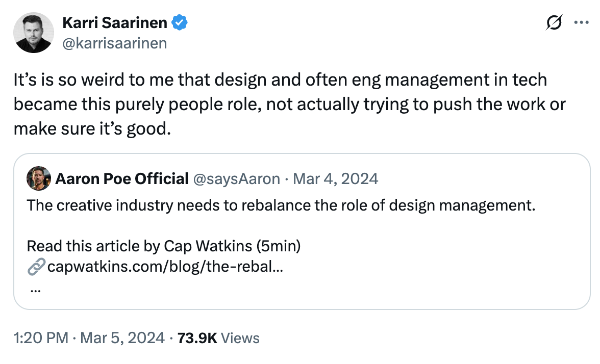The width and height of the screenshot is (600, 364).
Task: Click the chain link icon before the URL
Action: pyautogui.click(x=35, y=267)
